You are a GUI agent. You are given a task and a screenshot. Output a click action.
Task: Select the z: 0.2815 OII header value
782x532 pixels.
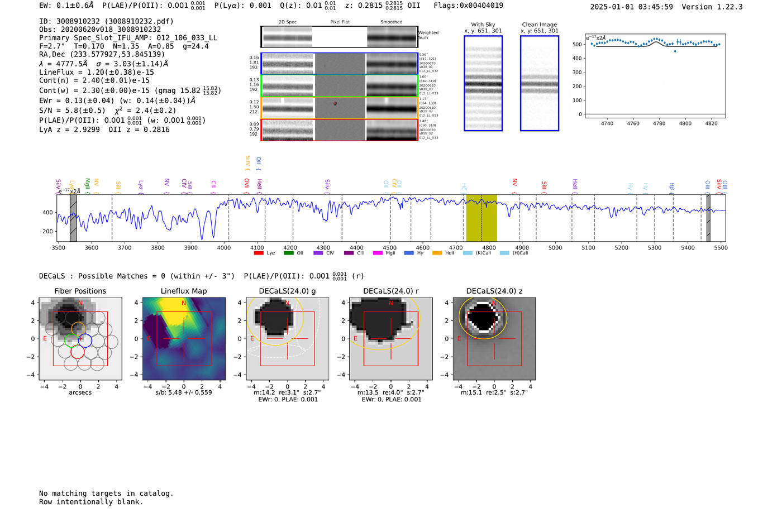click(x=383, y=6)
